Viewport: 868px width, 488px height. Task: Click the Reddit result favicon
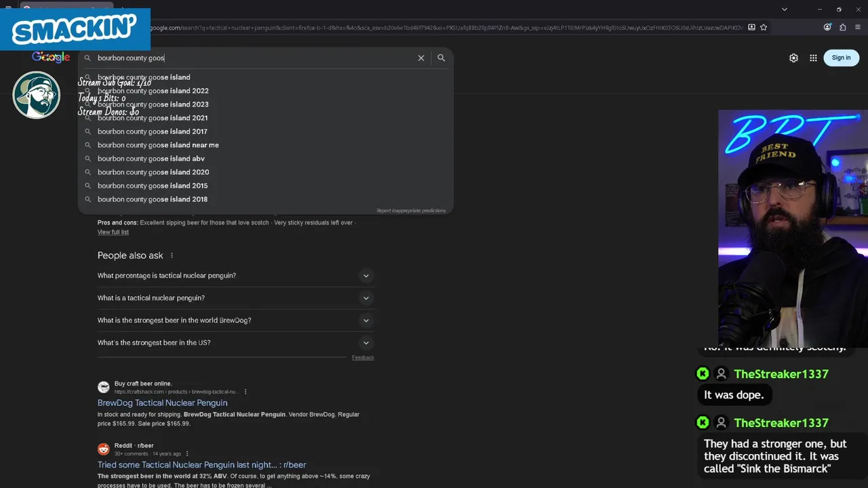coord(104,449)
